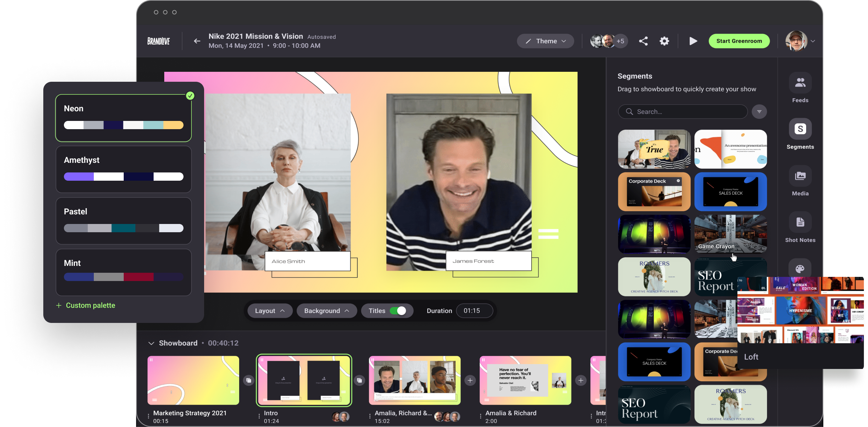Click the play preview icon

[693, 41]
